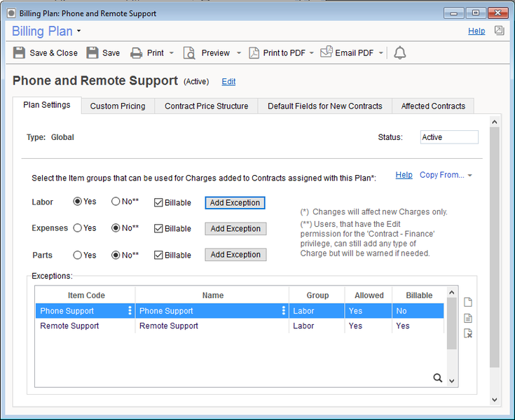Select Yes radio button for Parts
Image resolution: width=515 pixels, height=420 pixels.
click(x=78, y=255)
